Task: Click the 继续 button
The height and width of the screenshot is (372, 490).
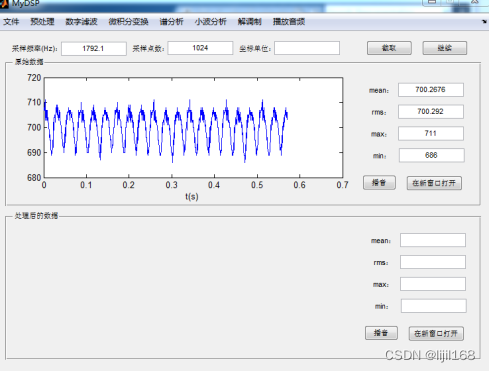Action: 445,48
